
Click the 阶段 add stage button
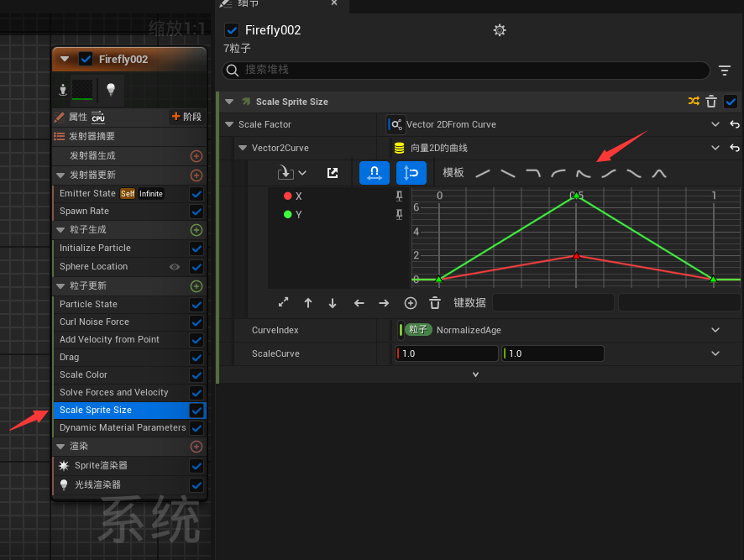(186, 117)
